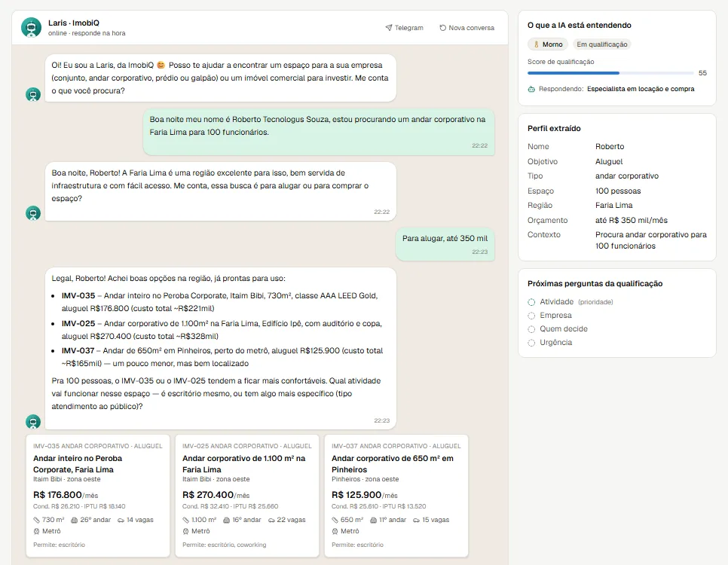The image size is (728, 565).
Task: Select the Urgência question circle
Action: [x=531, y=343]
